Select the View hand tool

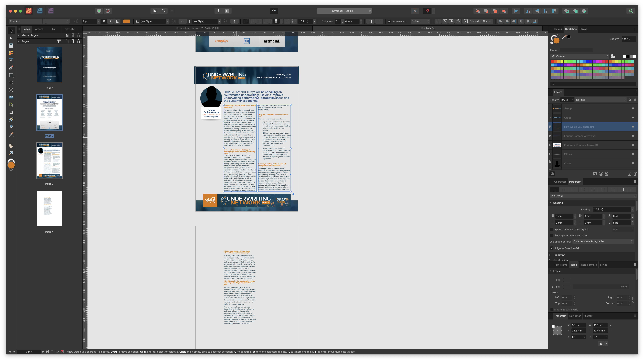point(11,146)
